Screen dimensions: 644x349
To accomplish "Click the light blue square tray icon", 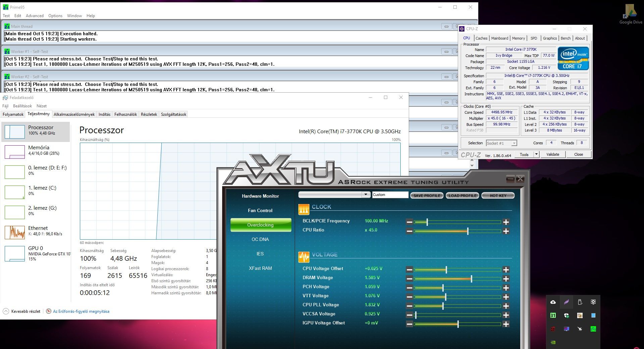I will (593, 315).
